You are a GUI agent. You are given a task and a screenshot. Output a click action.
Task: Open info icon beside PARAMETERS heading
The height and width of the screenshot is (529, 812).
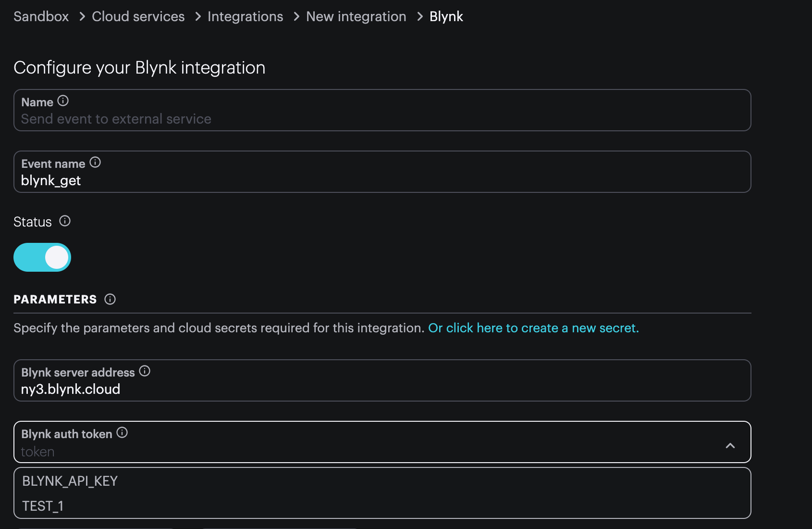tap(110, 299)
